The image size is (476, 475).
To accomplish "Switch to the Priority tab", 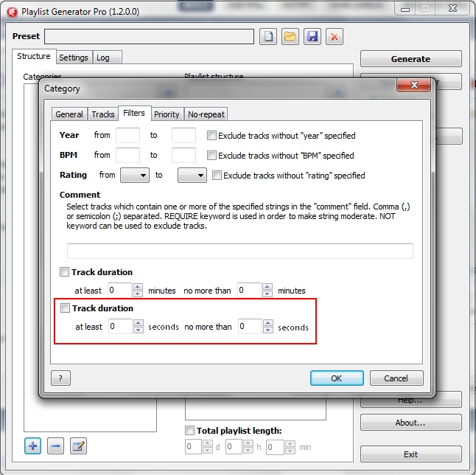I will point(167,114).
